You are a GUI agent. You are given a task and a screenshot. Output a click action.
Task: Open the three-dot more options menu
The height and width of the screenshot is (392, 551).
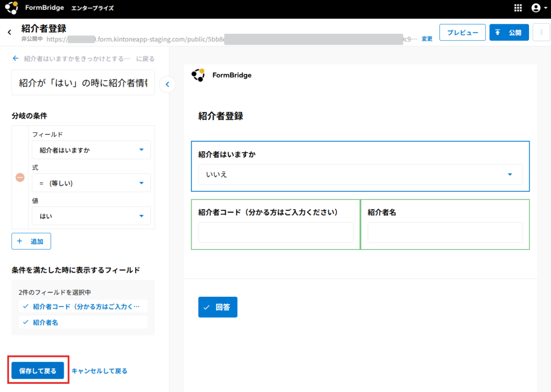click(541, 32)
